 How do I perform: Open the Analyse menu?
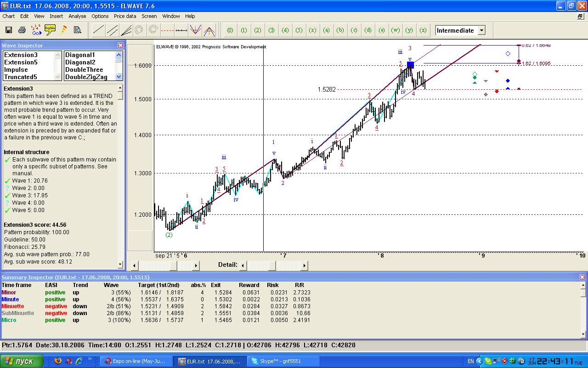77,16
